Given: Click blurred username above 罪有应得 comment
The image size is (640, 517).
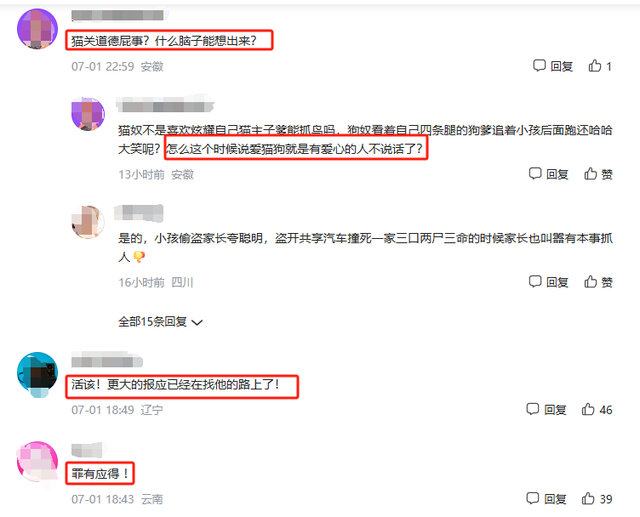Looking at the screenshot, I should coord(87,450).
